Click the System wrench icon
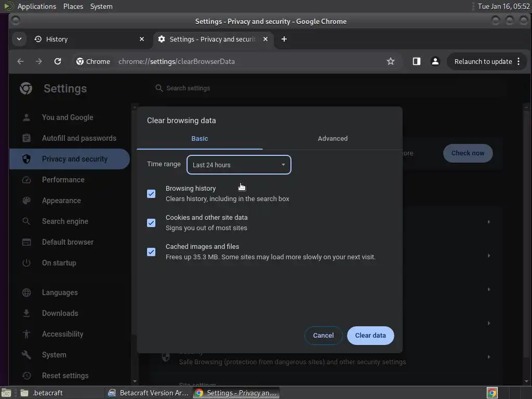 click(x=26, y=355)
